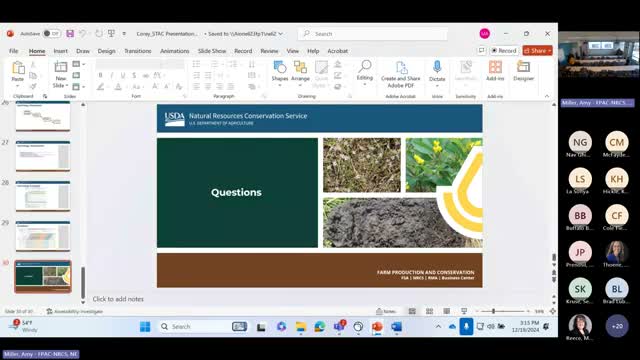The height and width of the screenshot is (360, 640).
Task: Open the file save location dropdown in title bar
Action: click(280, 34)
